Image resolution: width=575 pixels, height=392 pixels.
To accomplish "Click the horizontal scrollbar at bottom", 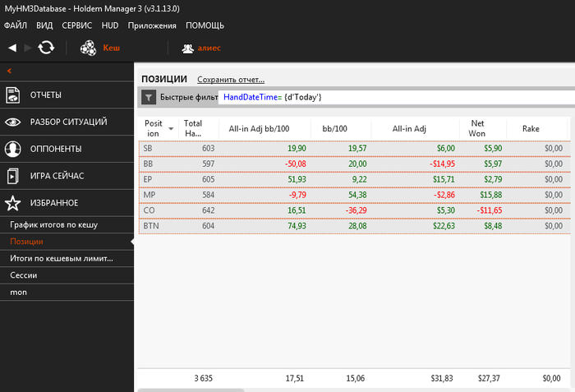I will click(x=191, y=390).
